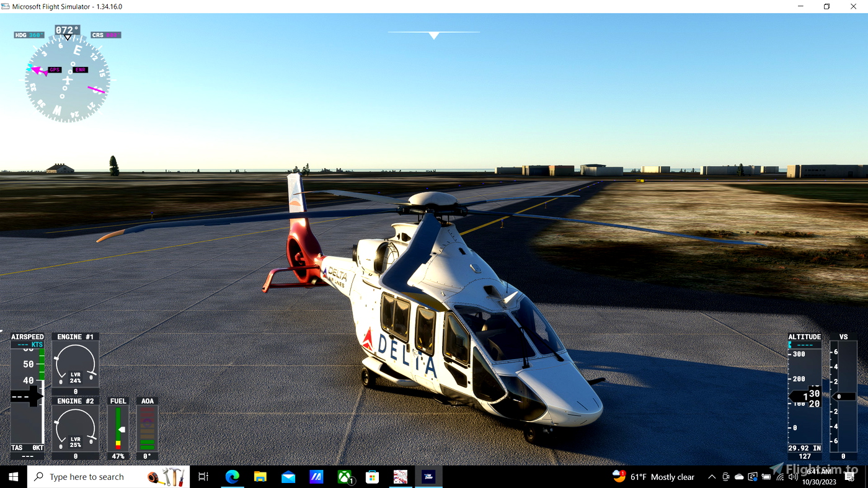Click the ENGINE #2 dial gauge
The width and height of the screenshot is (868, 488).
pyautogui.click(x=75, y=428)
